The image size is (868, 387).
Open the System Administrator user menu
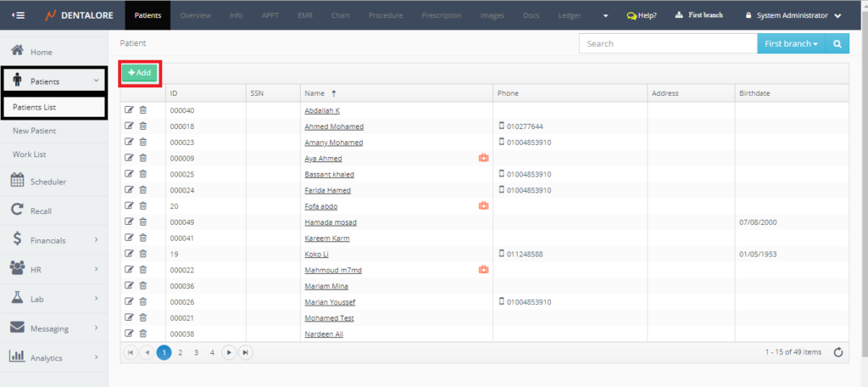pyautogui.click(x=793, y=15)
